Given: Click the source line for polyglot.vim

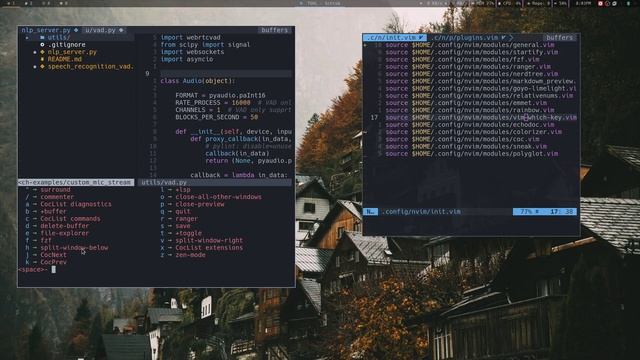Looking at the screenshot, I should point(472,154).
